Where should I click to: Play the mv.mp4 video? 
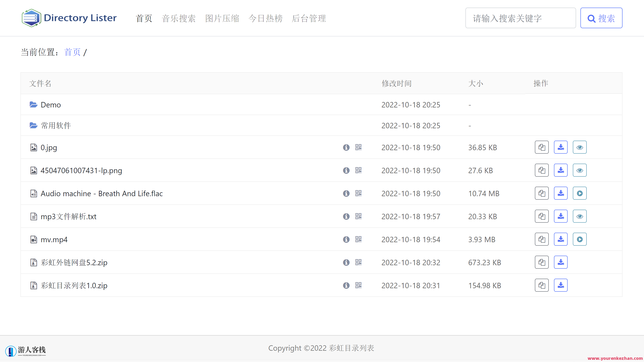tap(580, 239)
